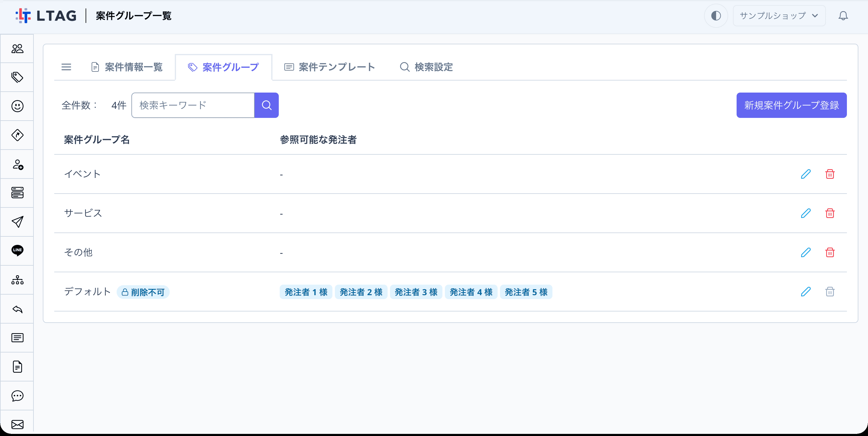868x436 pixels.
Task: Click the 案件グループ名 column header
Action: (x=97, y=140)
